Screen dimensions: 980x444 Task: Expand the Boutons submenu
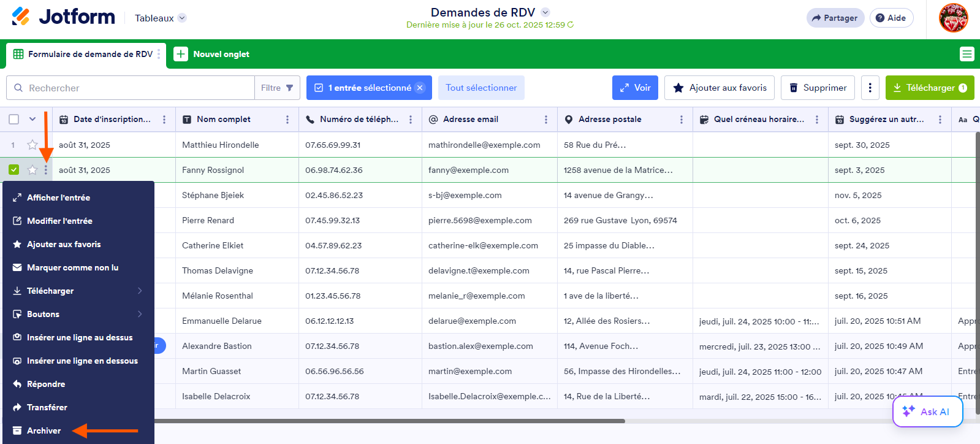(78, 314)
